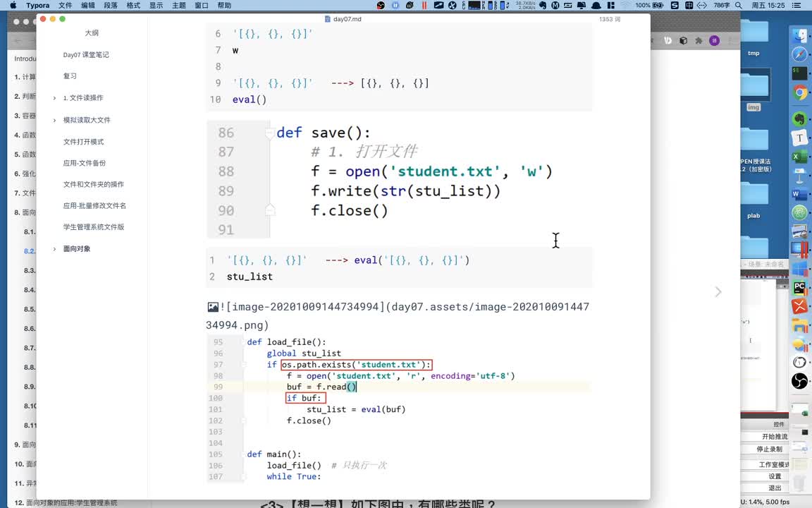Open Google Chrome from the Dock
Screen dimensions: 812x508
[x=800, y=93]
